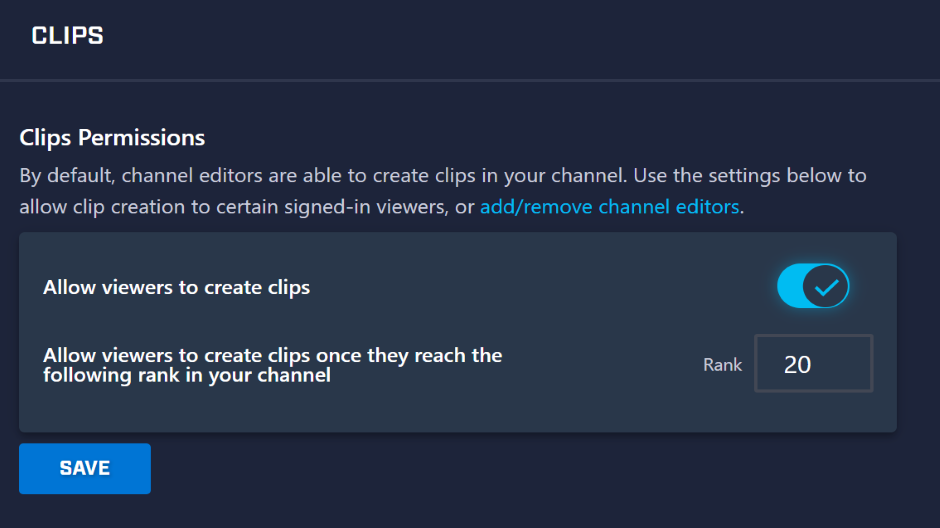Click the SAVE button
This screenshot has width=940, height=528.
85,469
